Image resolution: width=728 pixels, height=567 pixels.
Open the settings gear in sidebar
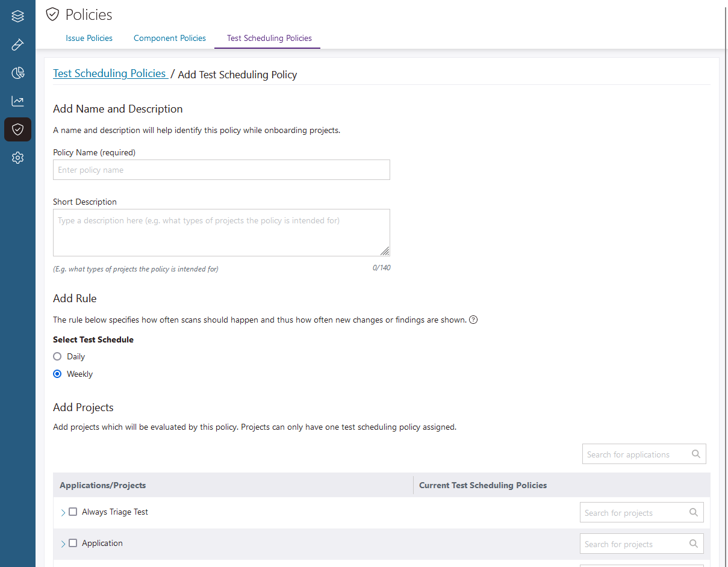point(17,158)
